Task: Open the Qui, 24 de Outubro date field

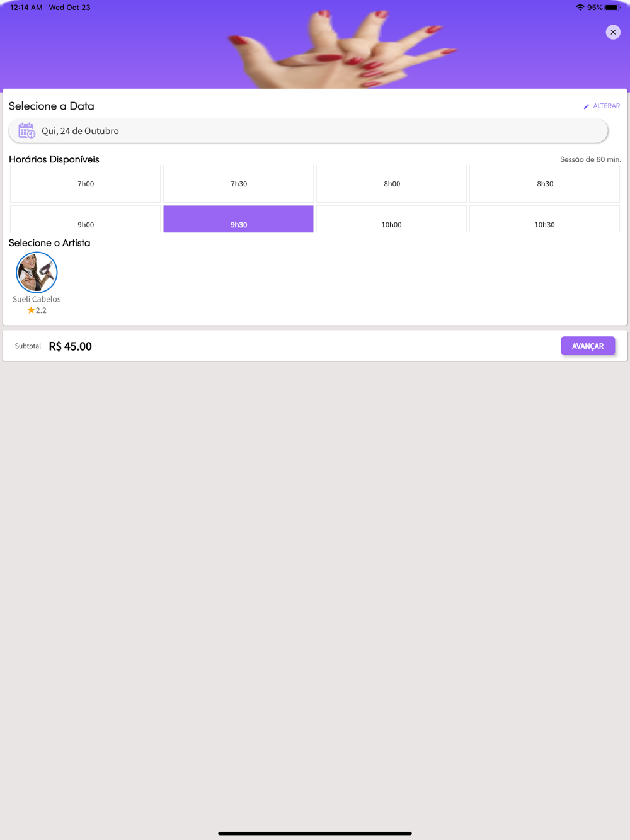Action: [309, 131]
